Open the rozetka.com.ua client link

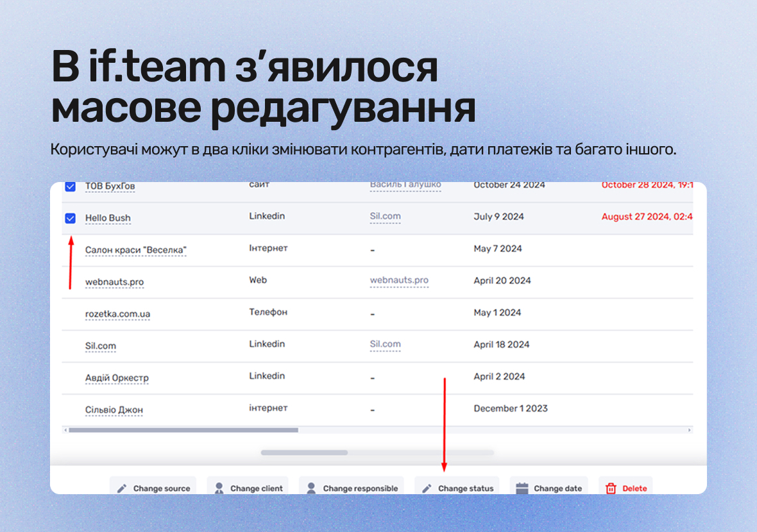coord(118,314)
